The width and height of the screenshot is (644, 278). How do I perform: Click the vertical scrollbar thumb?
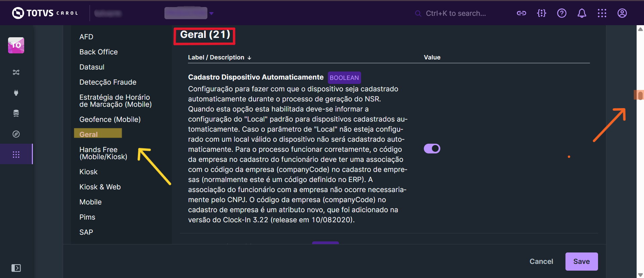640,95
